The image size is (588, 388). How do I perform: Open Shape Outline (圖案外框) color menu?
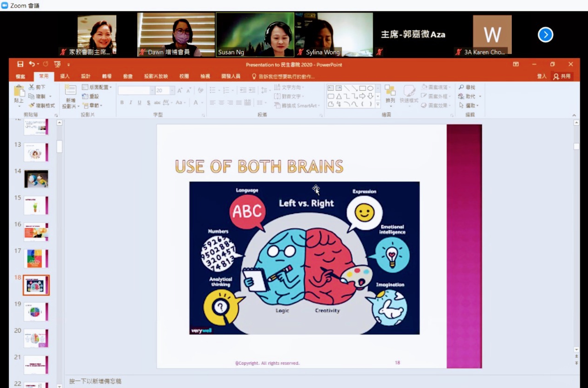coord(436,96)
